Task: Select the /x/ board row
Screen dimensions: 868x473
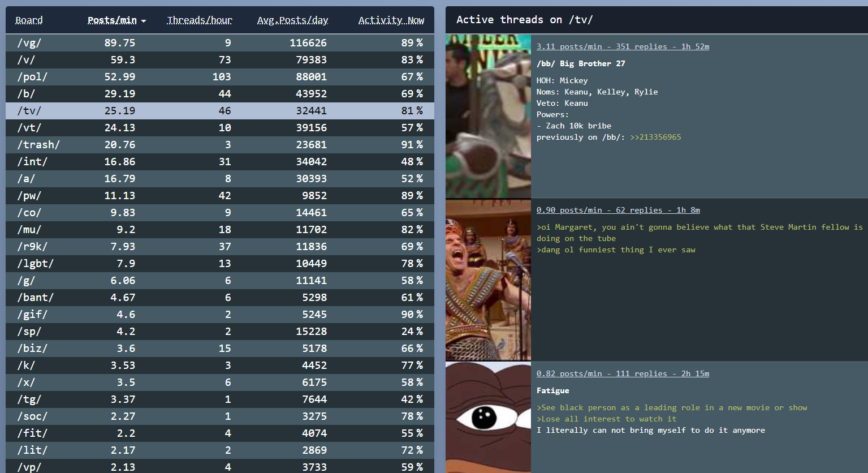Action: [220, 382]
